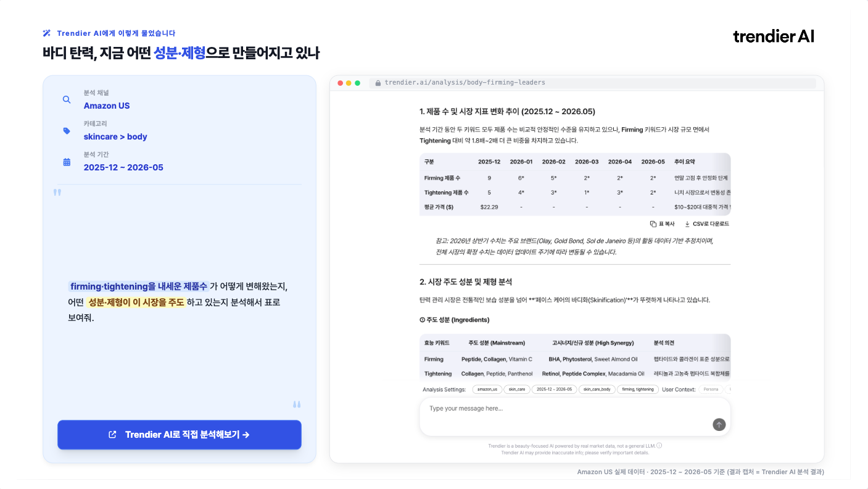The image size is (868, 489).
Task: Click the Peptide, Collagen, Vitamin C cell
Action: [497, 359]
